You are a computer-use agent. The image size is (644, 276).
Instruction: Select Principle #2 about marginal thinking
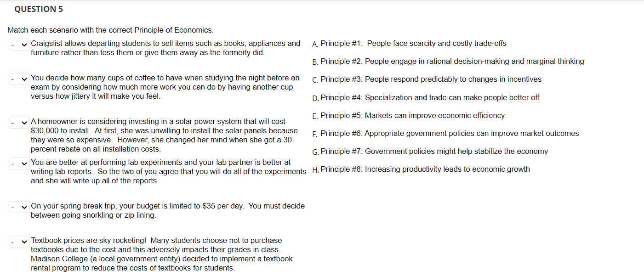[452, 61]
